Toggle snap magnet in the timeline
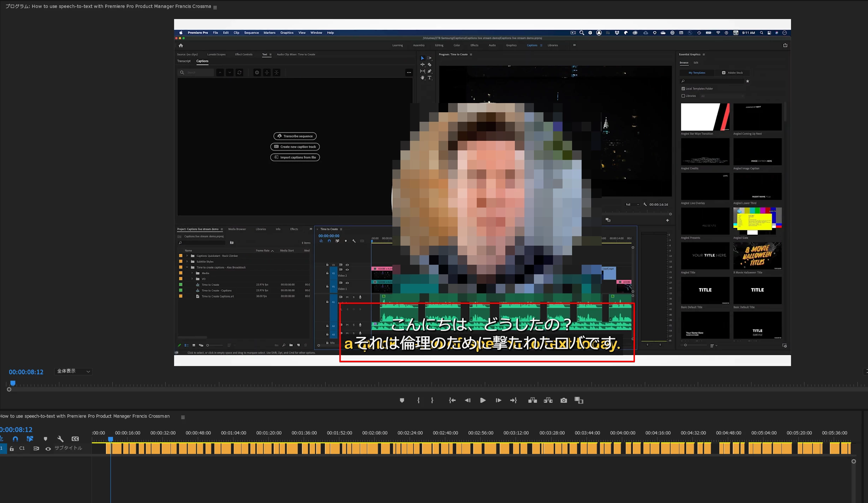Image resolution: width=868 pixels, height=503 pixels. coord(15,439)
